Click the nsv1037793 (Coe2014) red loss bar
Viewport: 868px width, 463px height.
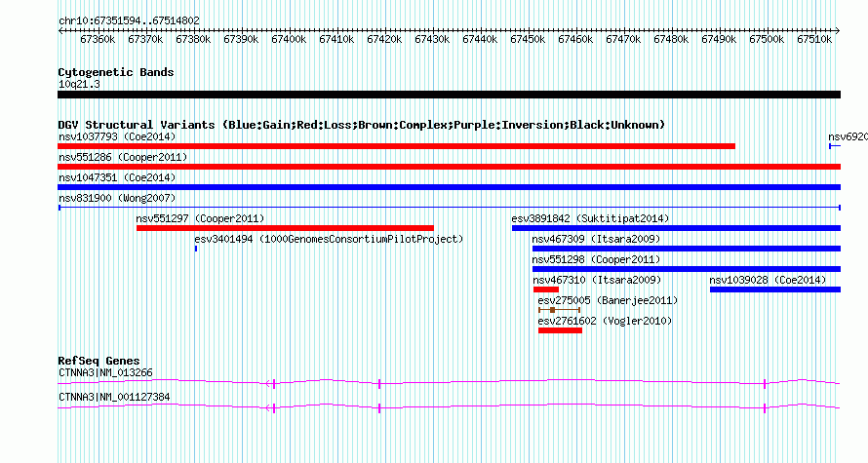(396, 146)
